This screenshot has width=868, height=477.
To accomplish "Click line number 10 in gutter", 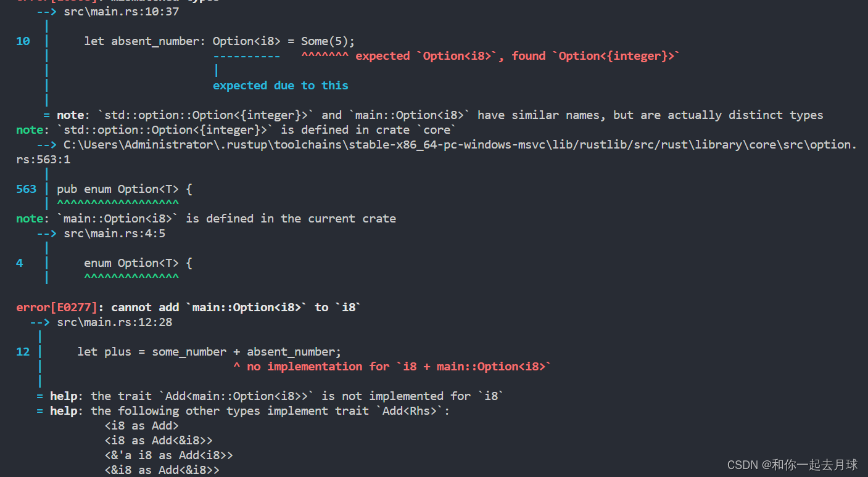I will pos(23,41).
